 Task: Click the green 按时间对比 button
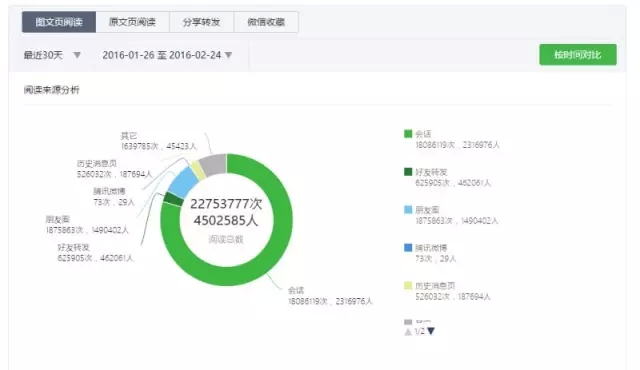pyautogui.click(x=578, y=55)
